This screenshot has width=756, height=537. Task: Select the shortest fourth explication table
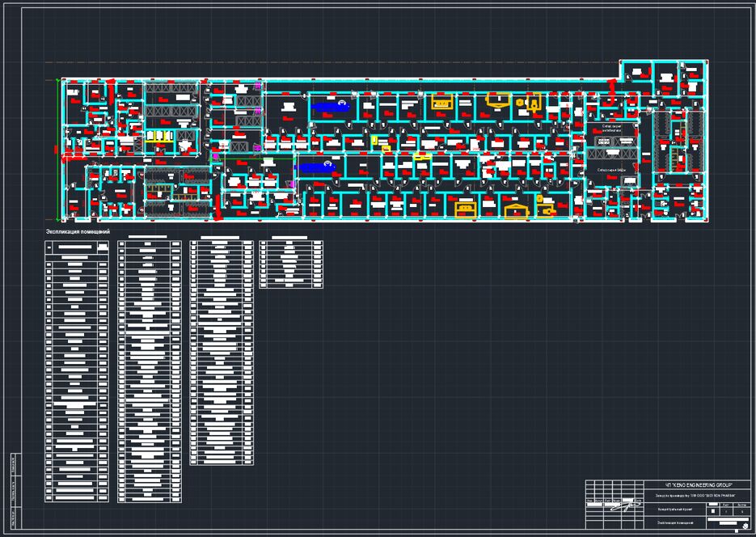[292, 263]
